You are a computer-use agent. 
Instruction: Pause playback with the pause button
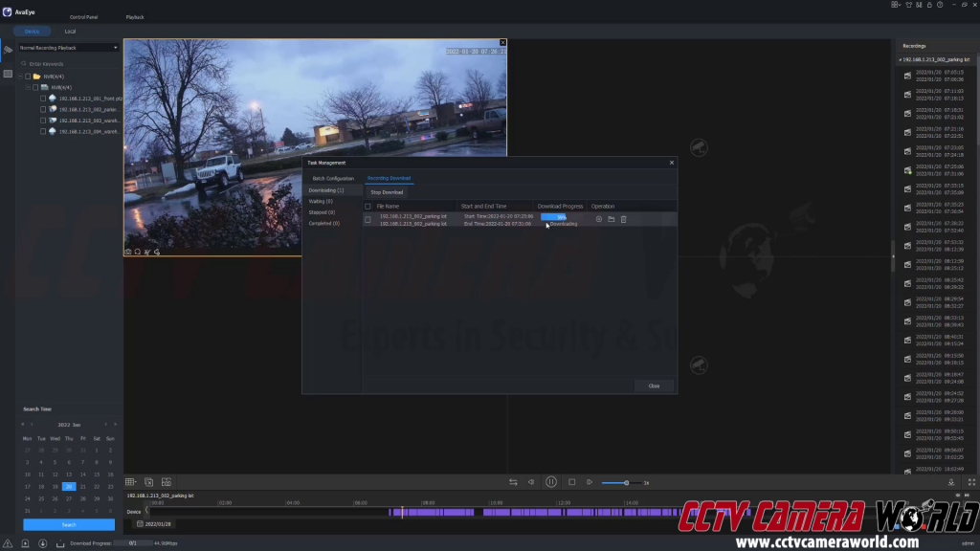(x=551, y=482)
